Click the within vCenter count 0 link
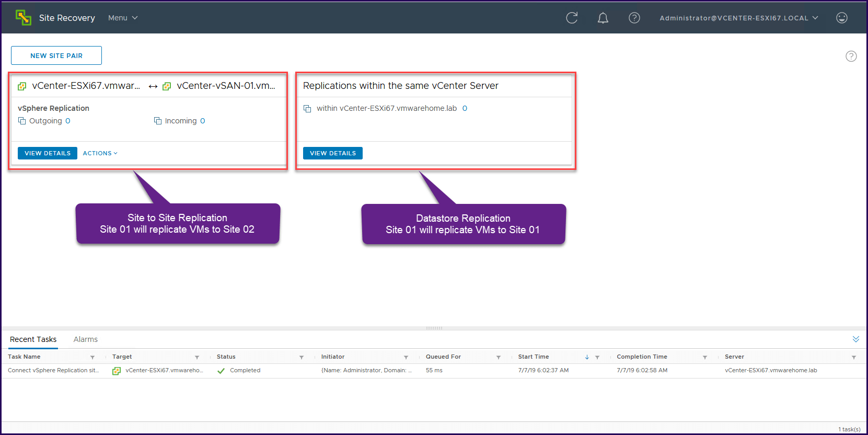 tap(465, 108)
